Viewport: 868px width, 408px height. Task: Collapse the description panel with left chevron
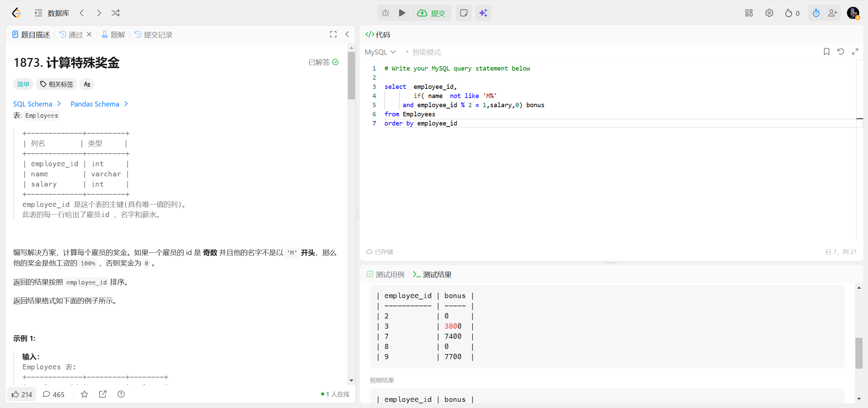347,34
